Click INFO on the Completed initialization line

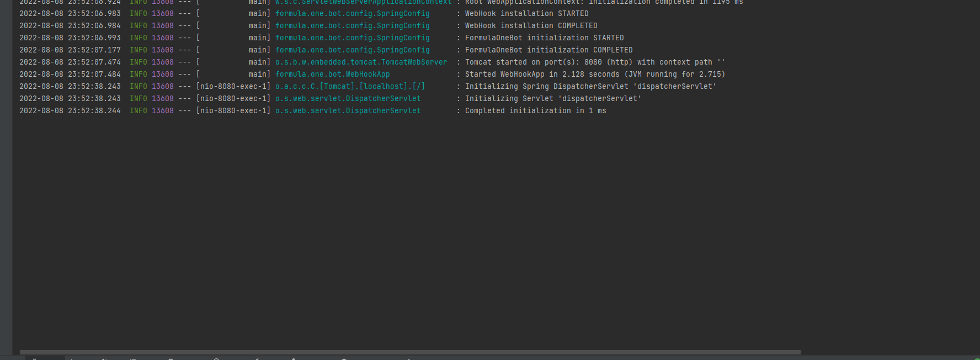[139, 110]
